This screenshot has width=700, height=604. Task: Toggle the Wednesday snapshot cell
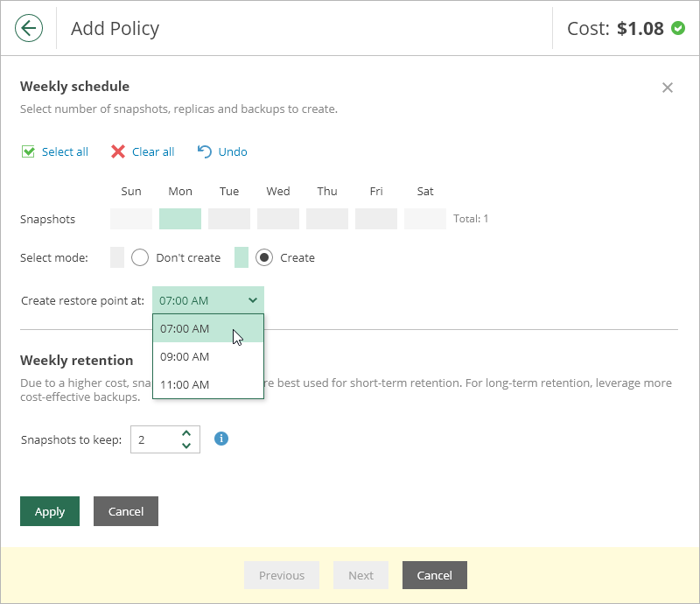point(278,219)
